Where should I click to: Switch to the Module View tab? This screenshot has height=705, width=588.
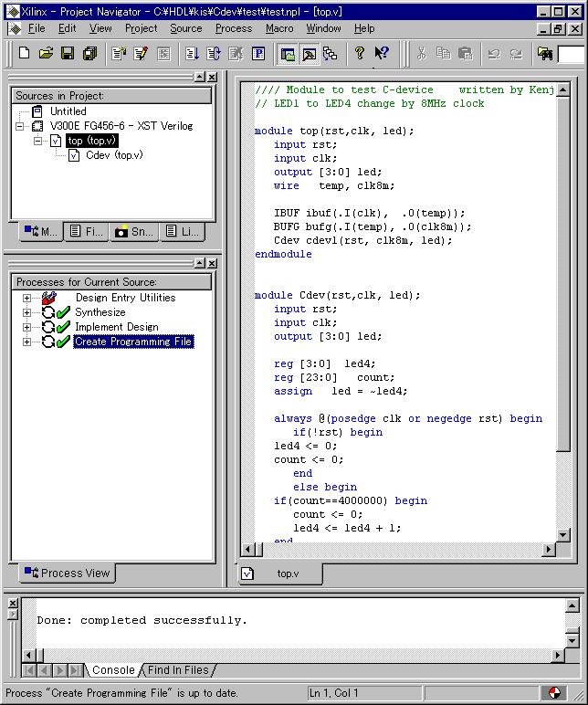coord(41,232)
